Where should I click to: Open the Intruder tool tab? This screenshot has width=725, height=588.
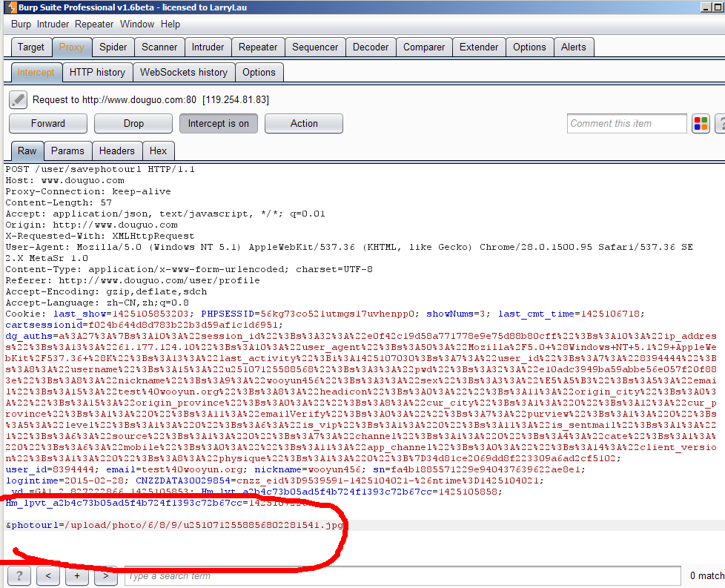pos(208,47)
